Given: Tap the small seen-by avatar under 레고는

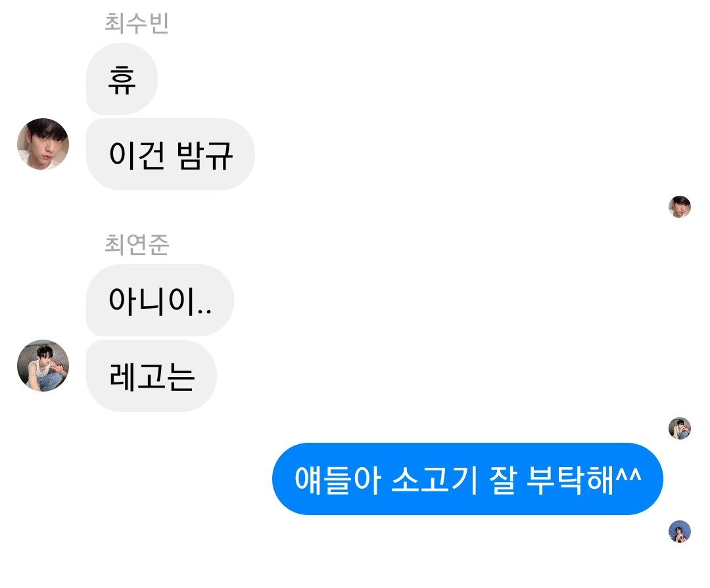Looking at the screenshot, I should [x=680, y=428].
